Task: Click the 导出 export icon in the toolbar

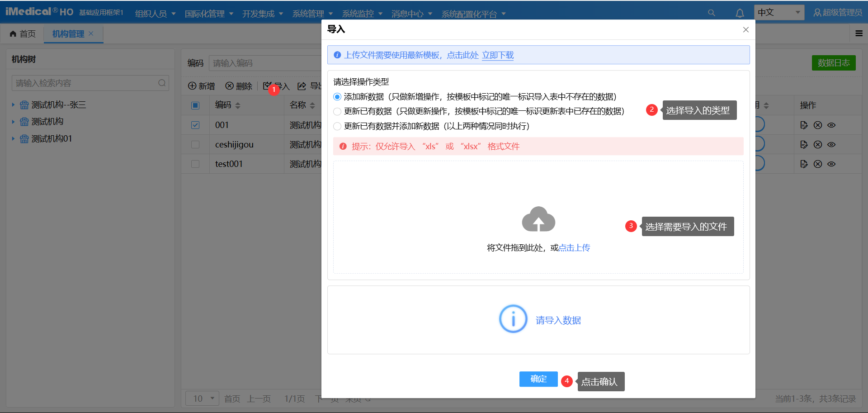Action: (302, 86)
